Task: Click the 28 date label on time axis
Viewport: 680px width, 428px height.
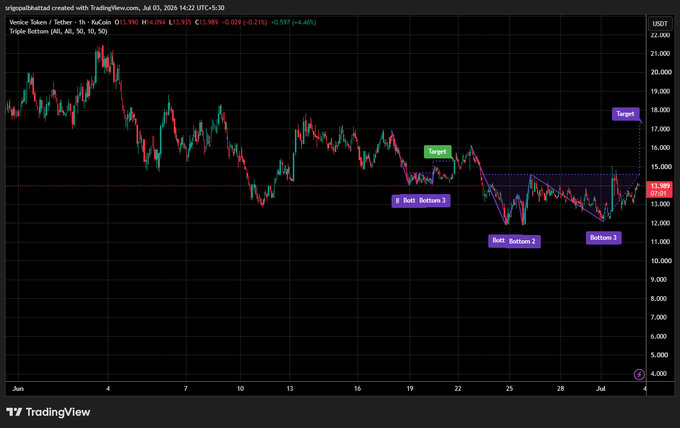Action: (561, 389)
